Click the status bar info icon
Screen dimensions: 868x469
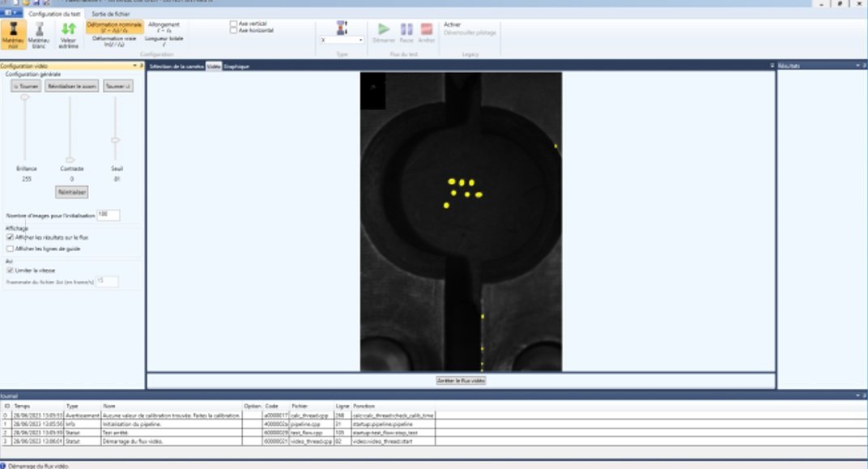pos(3,466)
